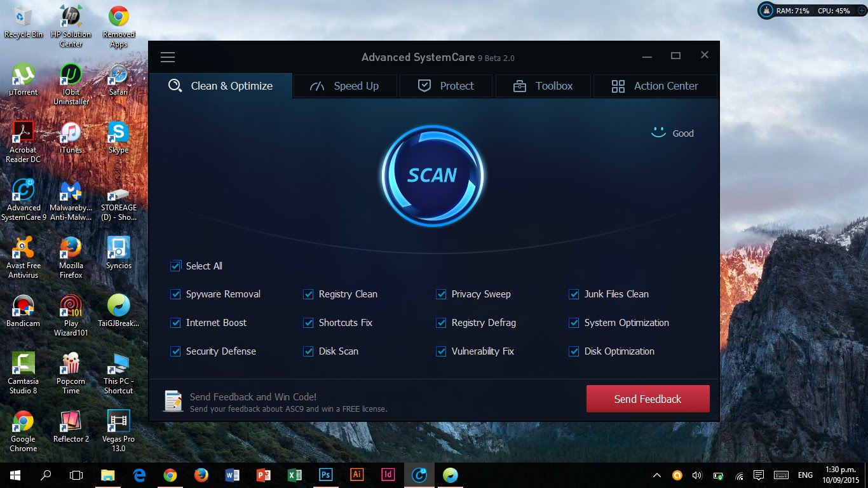This screenshot has height=488, width=868.
Task: Open Task View on the taskbar
Action: [76, 475]
